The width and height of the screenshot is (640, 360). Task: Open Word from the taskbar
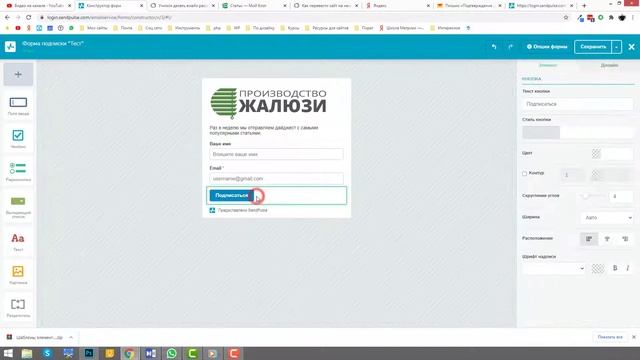(151, 353)
